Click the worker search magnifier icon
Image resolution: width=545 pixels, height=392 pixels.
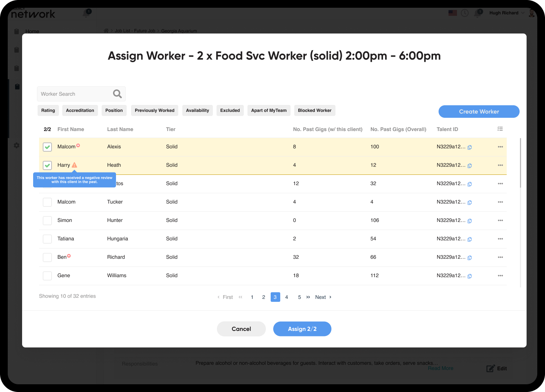(117, 94)
